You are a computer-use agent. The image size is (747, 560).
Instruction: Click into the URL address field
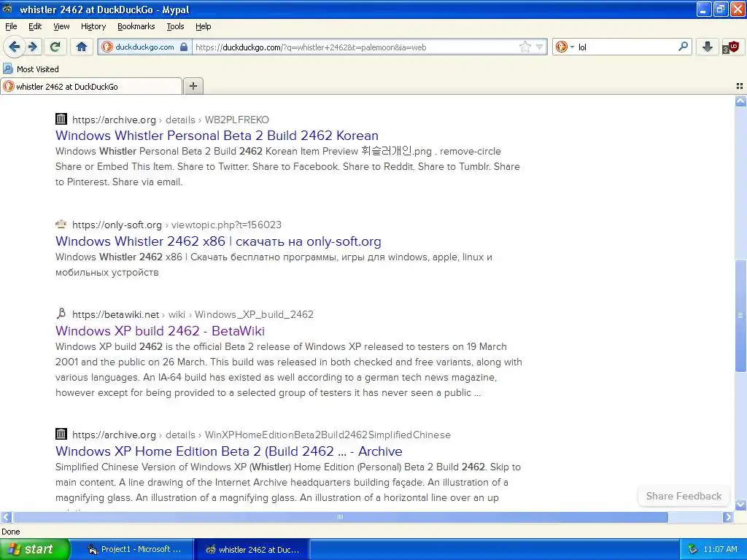[355, 47]
